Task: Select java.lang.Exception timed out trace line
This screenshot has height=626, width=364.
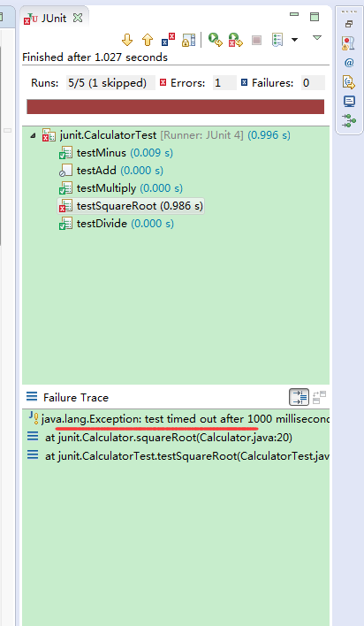Action: coord(178,419)
